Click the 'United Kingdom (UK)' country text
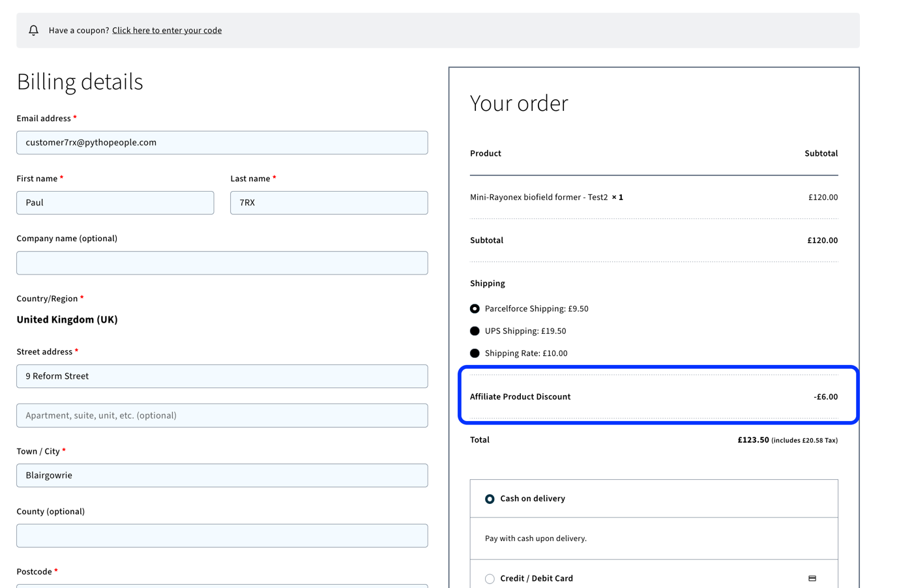This screenshot has width=899, height=588. coord(67,319)
